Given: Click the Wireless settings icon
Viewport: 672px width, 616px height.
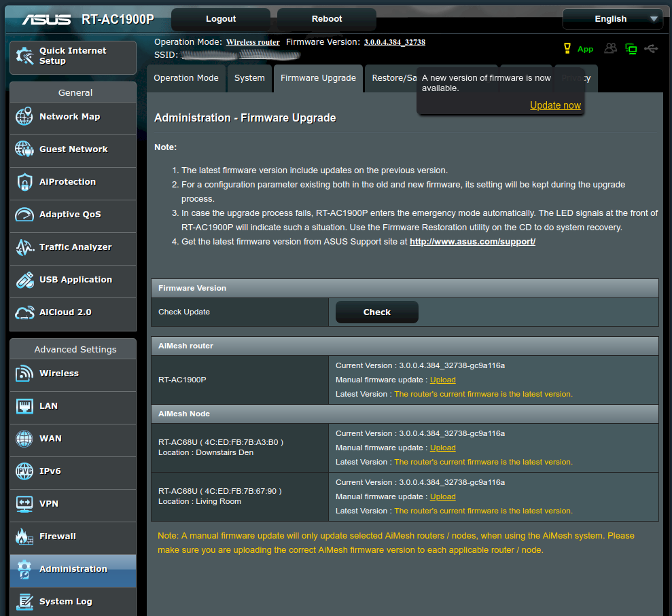Looking at the screenshot, I should point(24,373).
